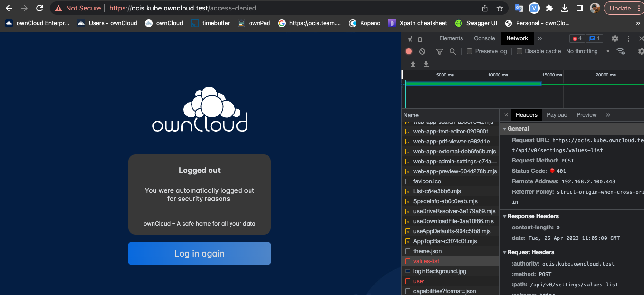Open the Swagger UI bookmark
Screen dimensions: 644x295
tap(475, 23)
